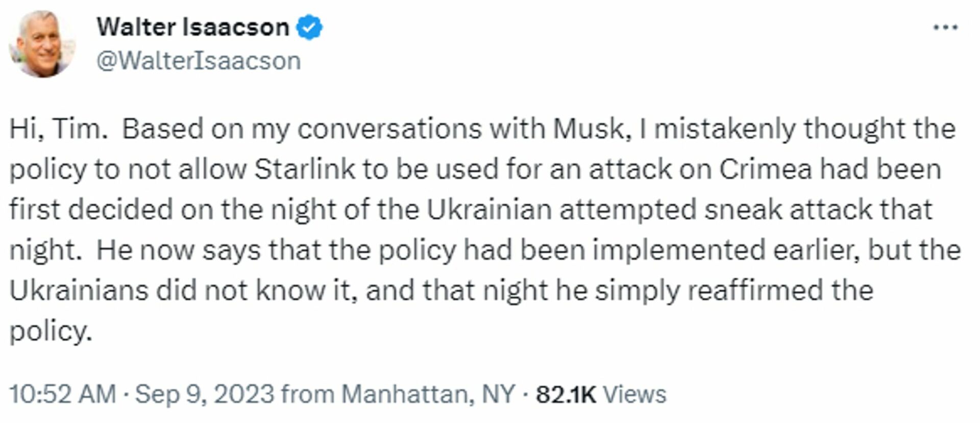Click the blue verified checkmark badge
Screen dimensions: 980x423
click(x=309, y=27)
